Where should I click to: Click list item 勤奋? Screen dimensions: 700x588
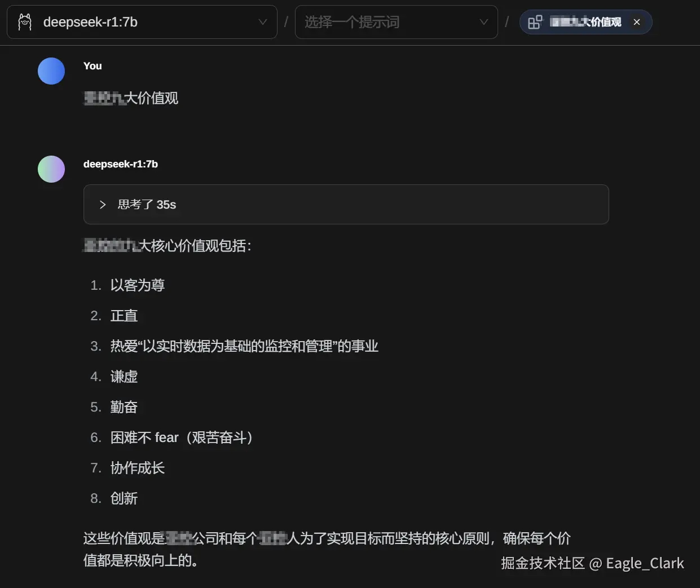click(124, 407)
